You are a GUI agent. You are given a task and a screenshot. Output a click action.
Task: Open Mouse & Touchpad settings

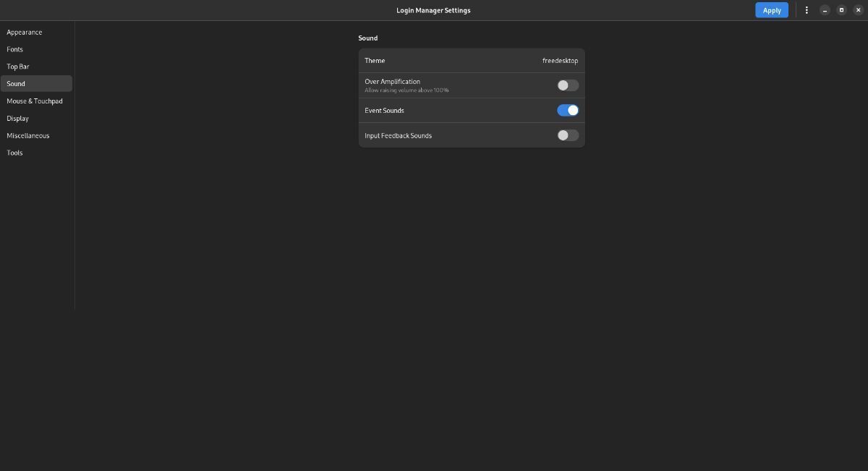[x=36, y=101]
